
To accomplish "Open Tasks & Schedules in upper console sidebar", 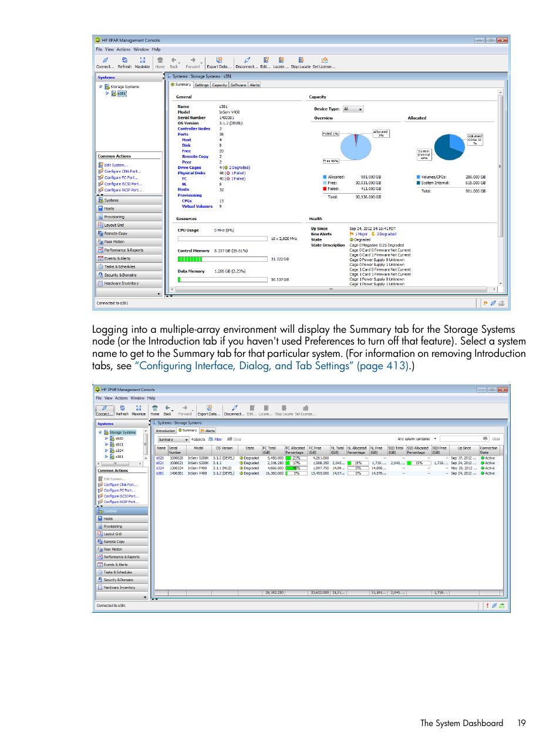I will [x=129, y=266].
